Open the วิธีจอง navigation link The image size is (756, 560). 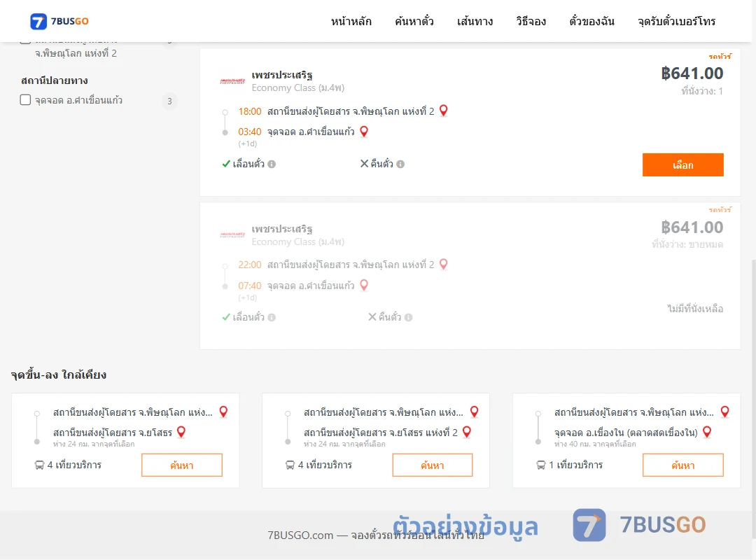[x=531, y=21]
